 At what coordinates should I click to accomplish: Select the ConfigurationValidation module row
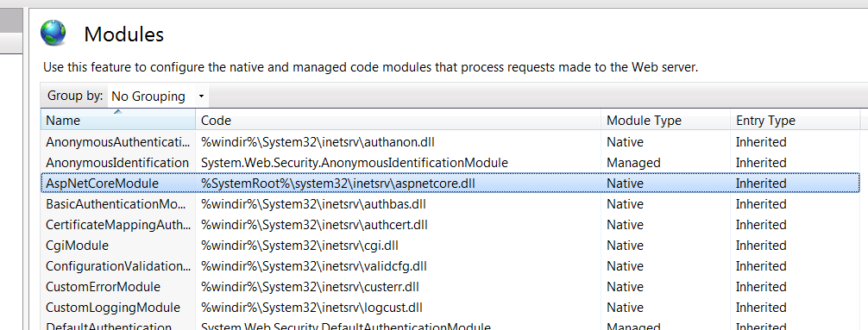(450, 266)
